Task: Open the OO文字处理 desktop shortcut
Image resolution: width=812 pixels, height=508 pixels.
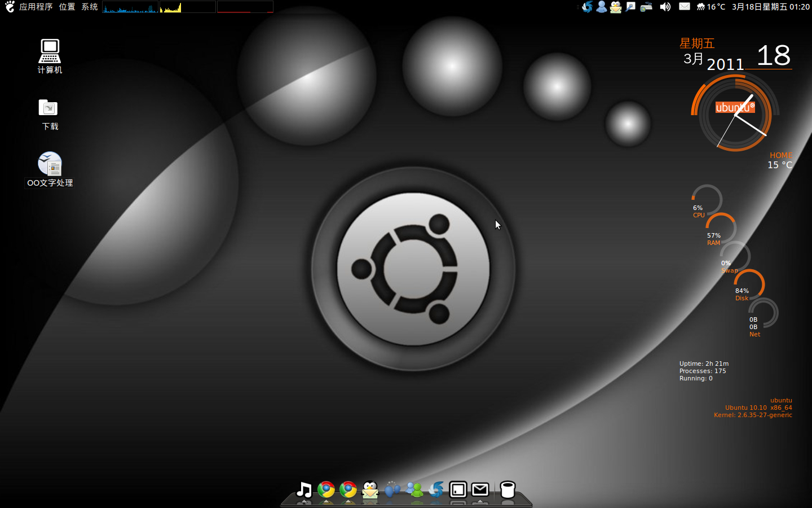Action: click(50, 169)
